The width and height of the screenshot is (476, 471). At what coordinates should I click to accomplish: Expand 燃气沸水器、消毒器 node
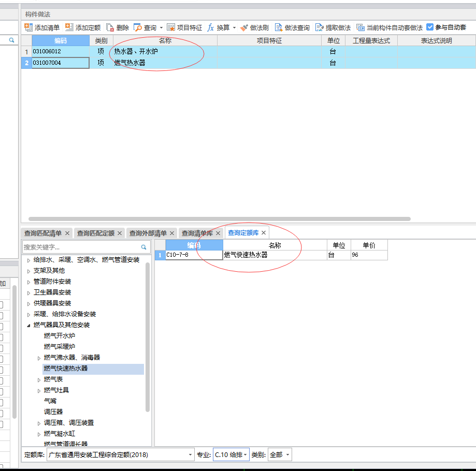39,358
